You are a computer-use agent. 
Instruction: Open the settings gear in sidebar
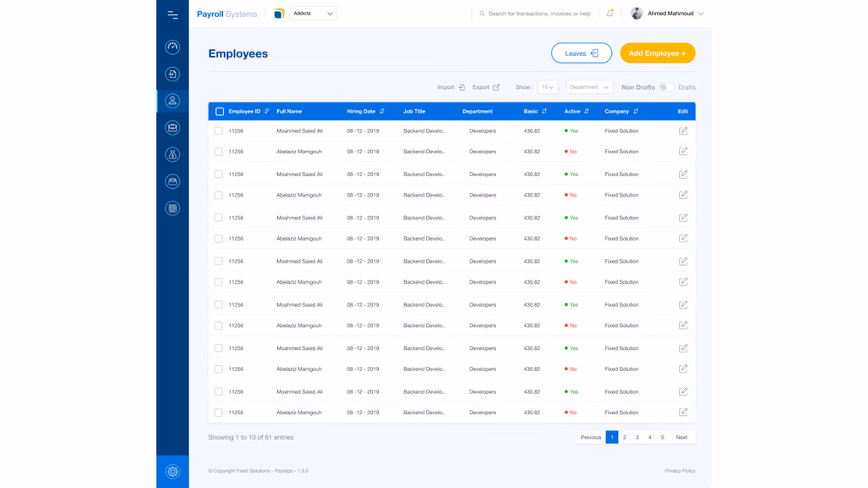click(172, 472)
